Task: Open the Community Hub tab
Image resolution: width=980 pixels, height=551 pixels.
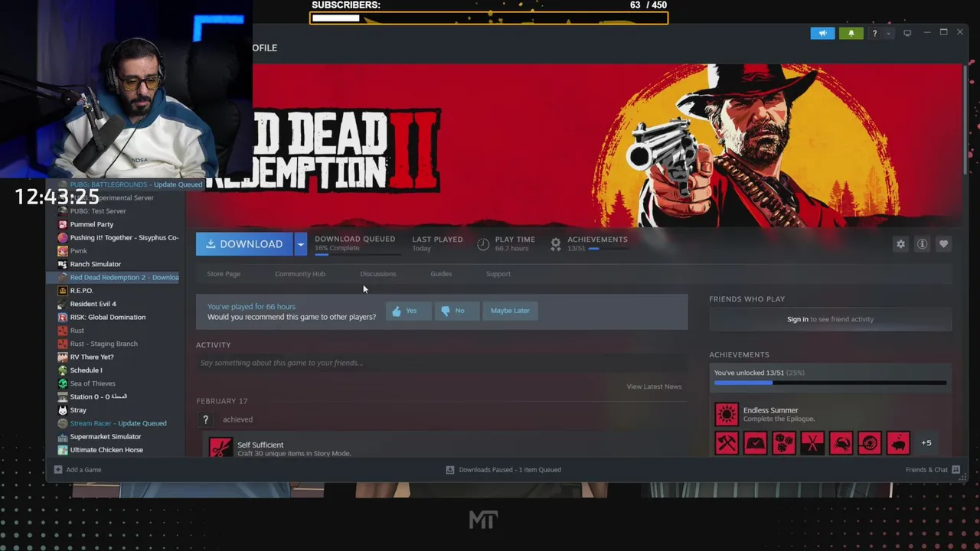Action: coord(300,273)
